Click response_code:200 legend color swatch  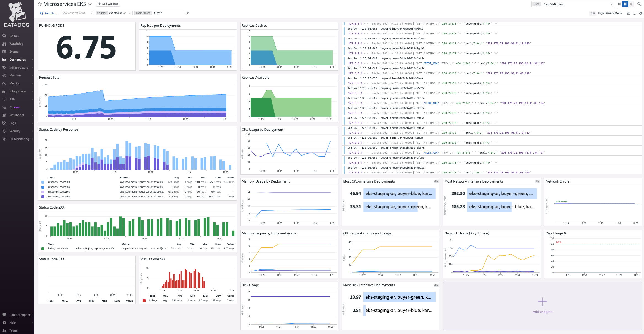coord(43,182)
